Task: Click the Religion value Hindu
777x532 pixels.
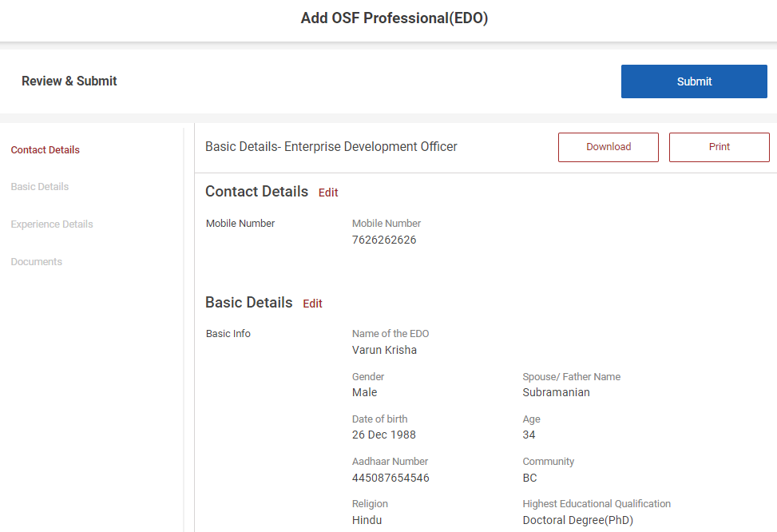Action: click(x=367, y=520)
